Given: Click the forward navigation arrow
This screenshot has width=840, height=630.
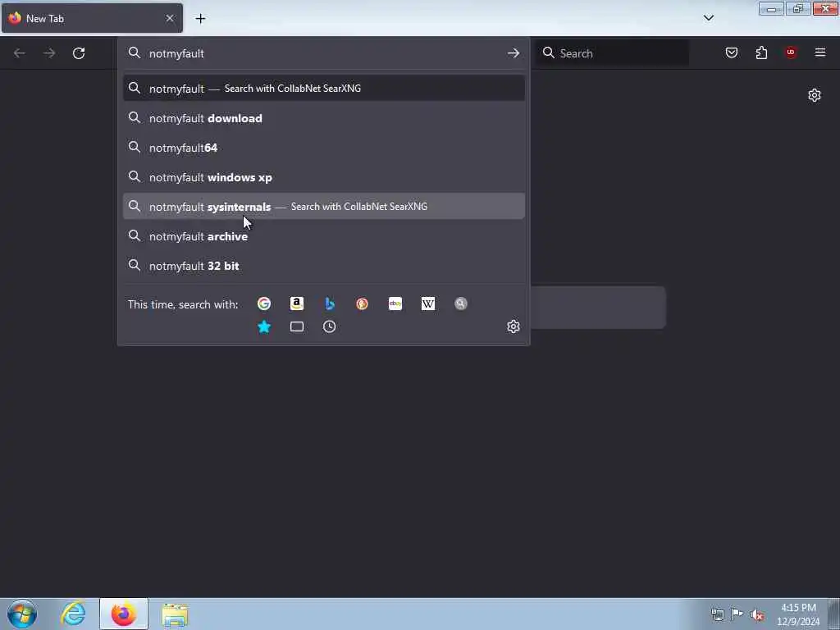Looking at the screenshot, I should [49, 53].
